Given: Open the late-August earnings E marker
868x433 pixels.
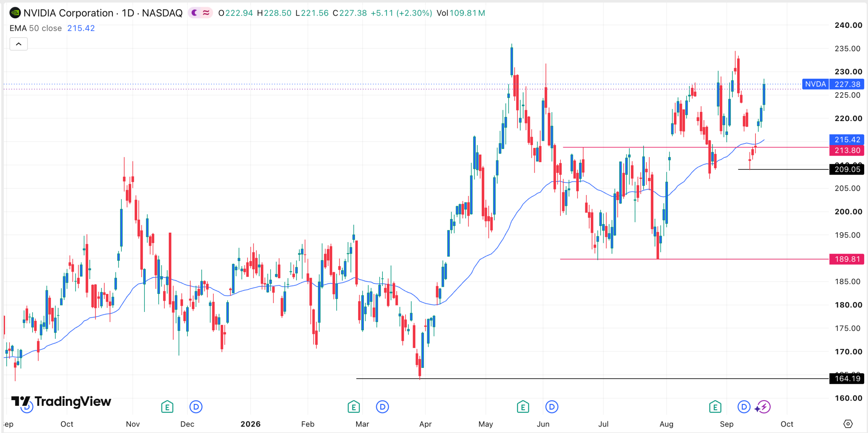Looking at the screenshot, I should coord(715,407).
